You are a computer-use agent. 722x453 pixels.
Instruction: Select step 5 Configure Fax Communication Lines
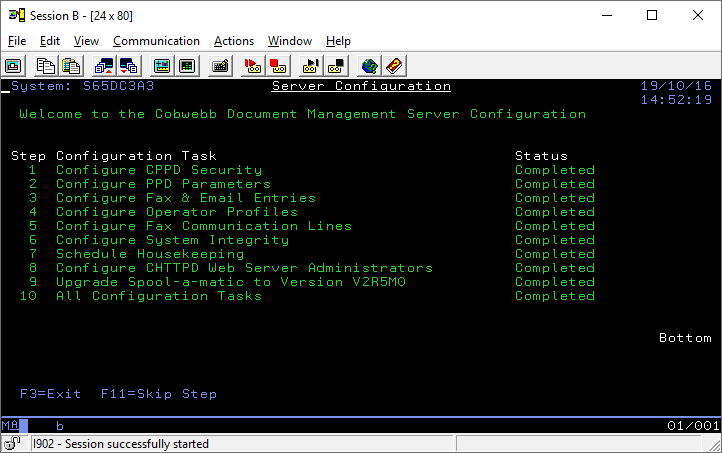pos(204,226)
